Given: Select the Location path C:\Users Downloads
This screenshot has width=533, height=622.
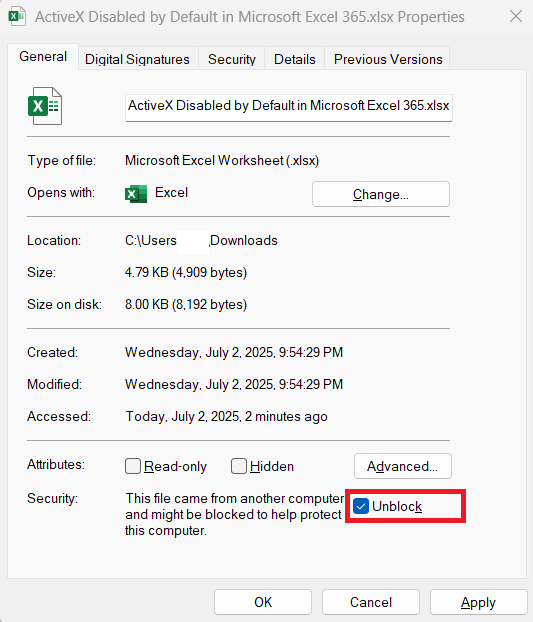Looking at the screenshot, I should pyautogui.click(x=201, y=240).
